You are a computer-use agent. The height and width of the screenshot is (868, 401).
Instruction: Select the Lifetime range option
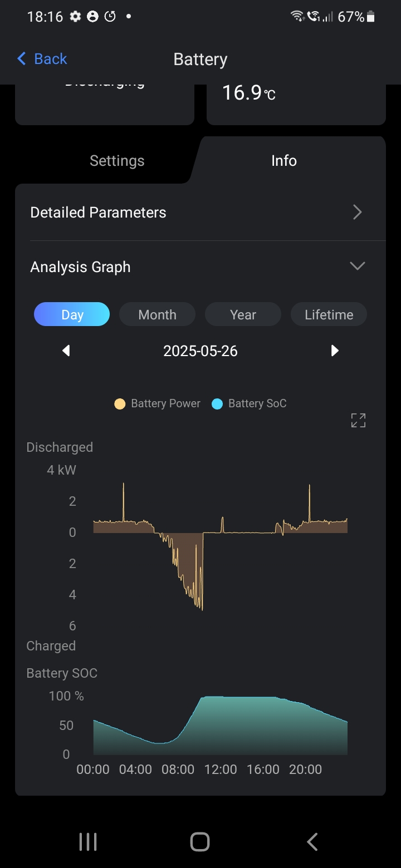tap(329, 314)
